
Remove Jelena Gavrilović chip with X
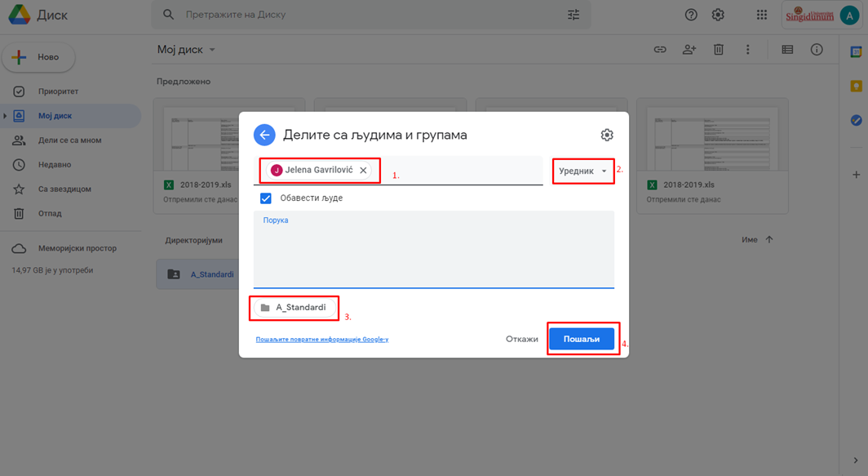(x=363, y=171)
